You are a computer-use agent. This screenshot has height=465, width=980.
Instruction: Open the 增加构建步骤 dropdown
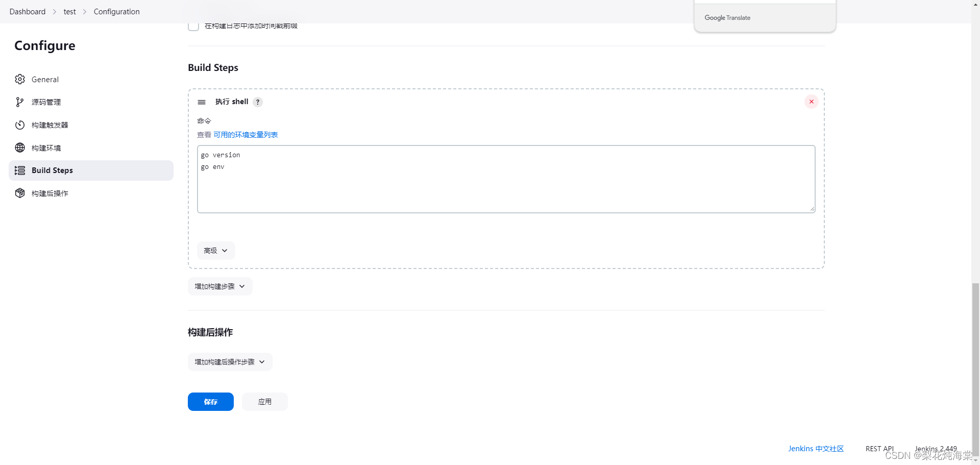tap(220, 286)
